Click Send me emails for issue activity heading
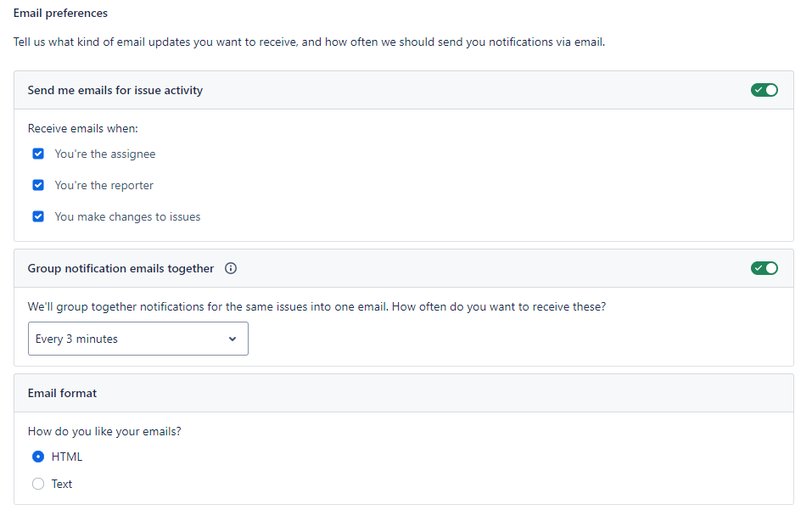Screen dimensions: 812x510 point(115,90)
